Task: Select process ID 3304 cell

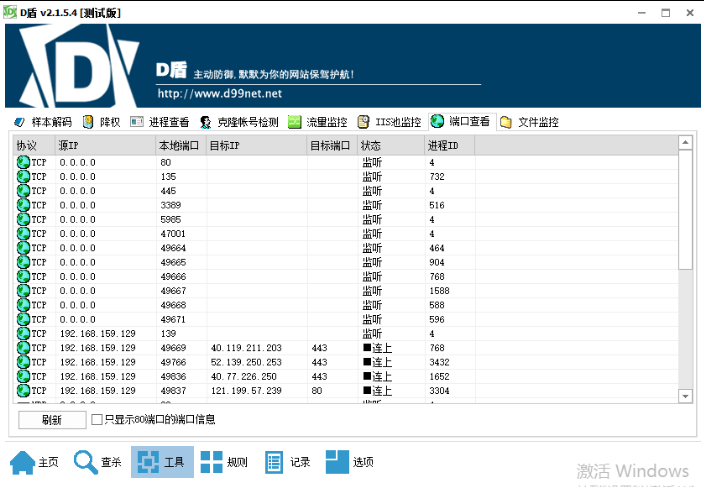Action: (439, 391)
